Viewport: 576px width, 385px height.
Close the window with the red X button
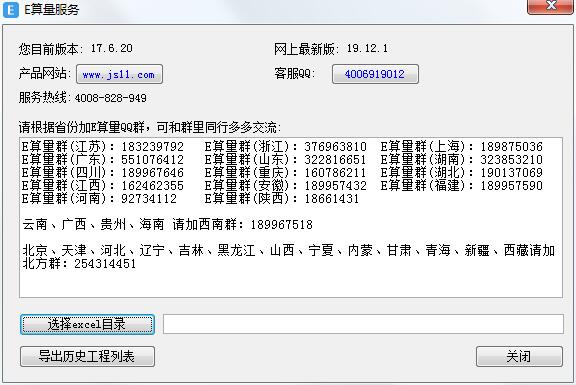[x=550, y=6]
